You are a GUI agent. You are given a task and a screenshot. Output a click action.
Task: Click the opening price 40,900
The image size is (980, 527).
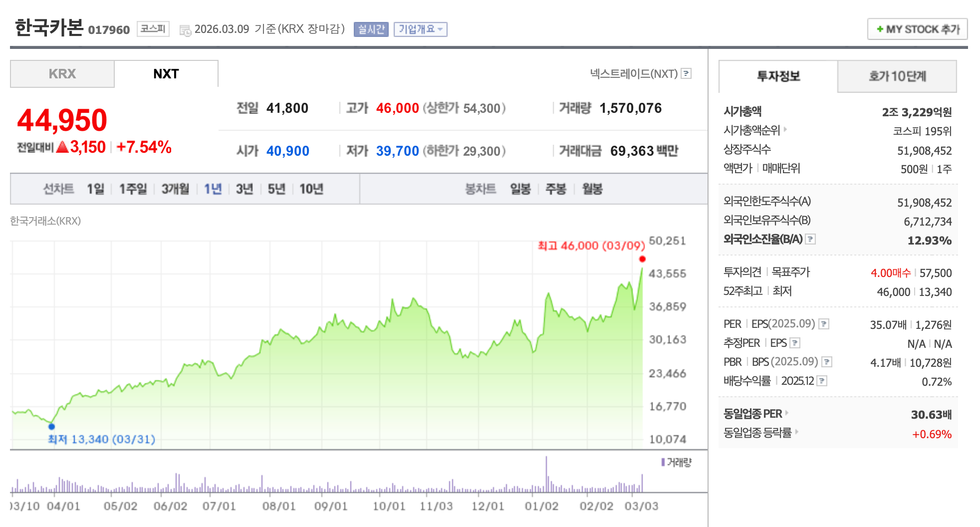click(288, 151)
